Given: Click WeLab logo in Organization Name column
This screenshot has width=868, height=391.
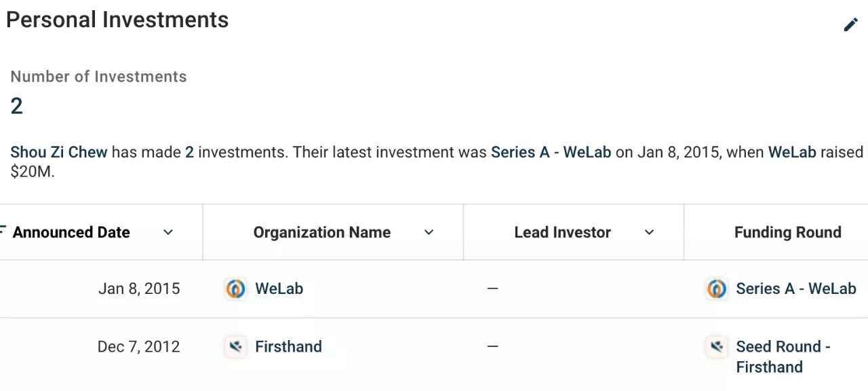Looking at the screenshot, I should [x=235, y=288].
